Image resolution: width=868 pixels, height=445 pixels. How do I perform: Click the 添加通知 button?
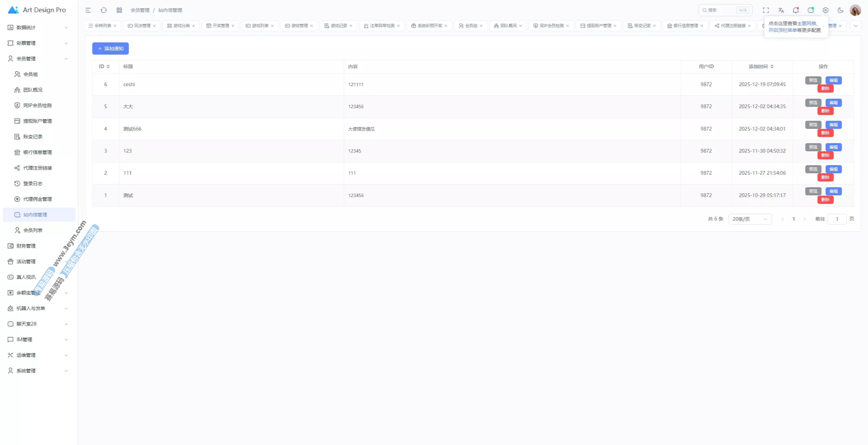pos(111,49)
